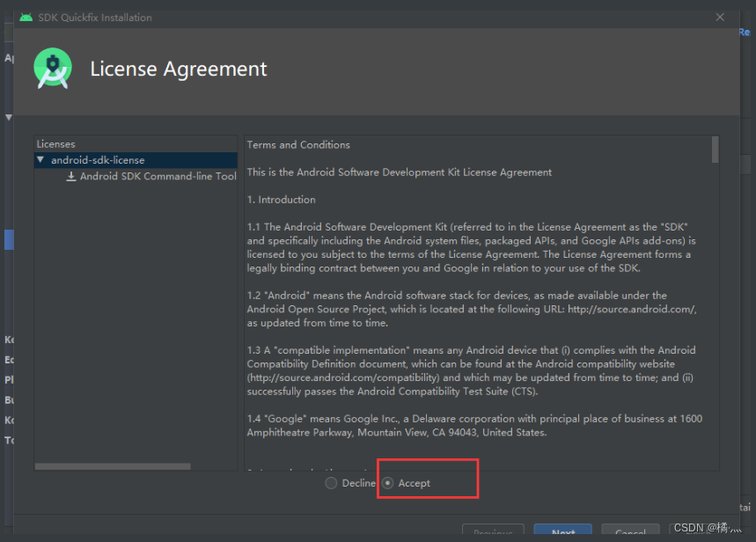Click the '1. Introduction' heading text

281,200
